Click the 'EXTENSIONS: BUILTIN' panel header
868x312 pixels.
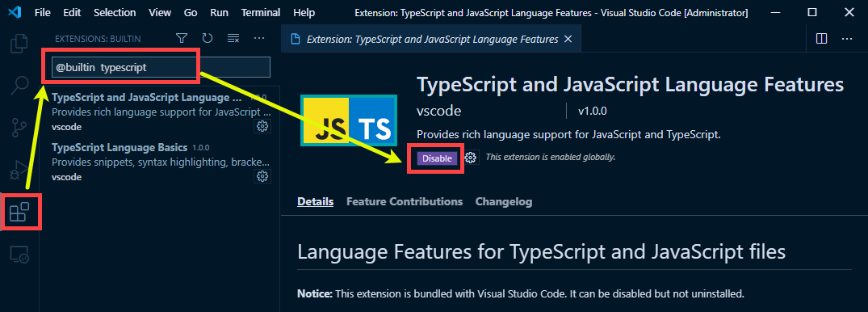click(98, 39)
